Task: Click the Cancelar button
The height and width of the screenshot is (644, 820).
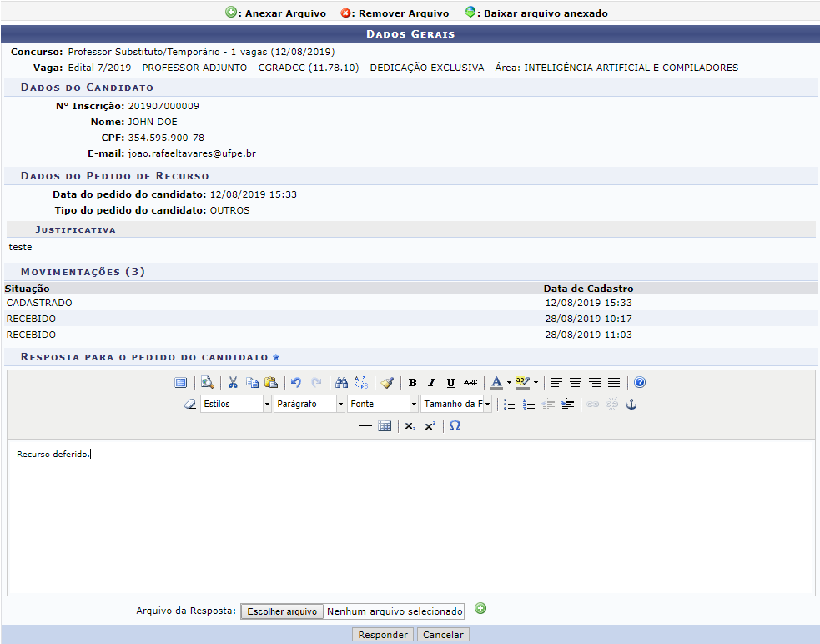Action: tap(444, 635)
